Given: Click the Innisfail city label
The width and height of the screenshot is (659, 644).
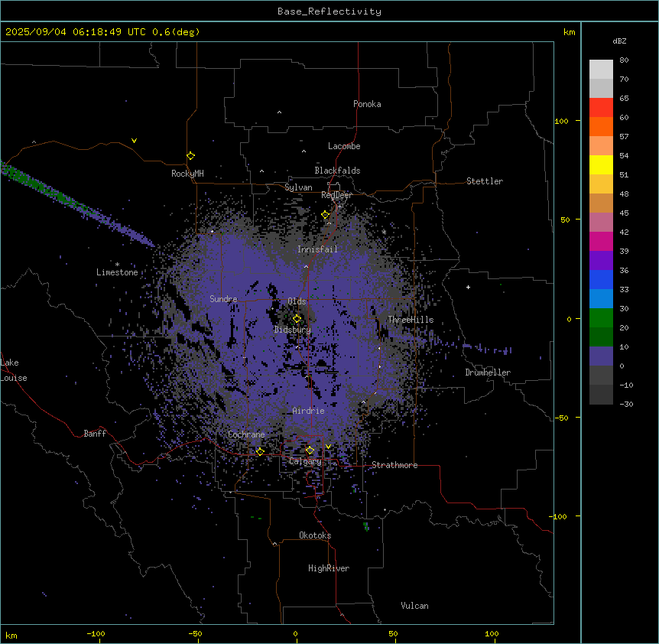Looking at the screenshot, I should tap(317, 249).
